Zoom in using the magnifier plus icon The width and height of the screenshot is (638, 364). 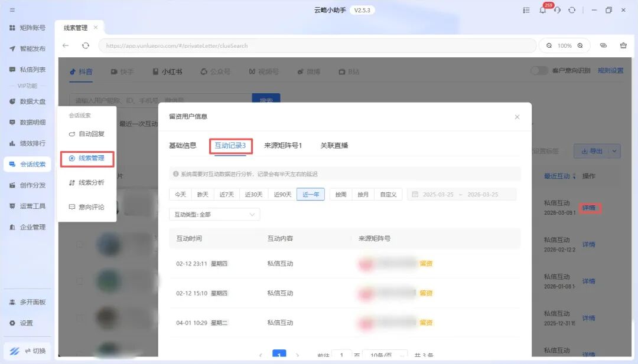point(580,45)
